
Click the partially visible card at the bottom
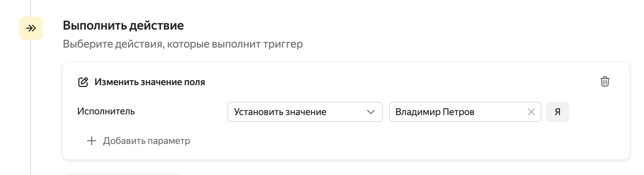coord(123,174)
